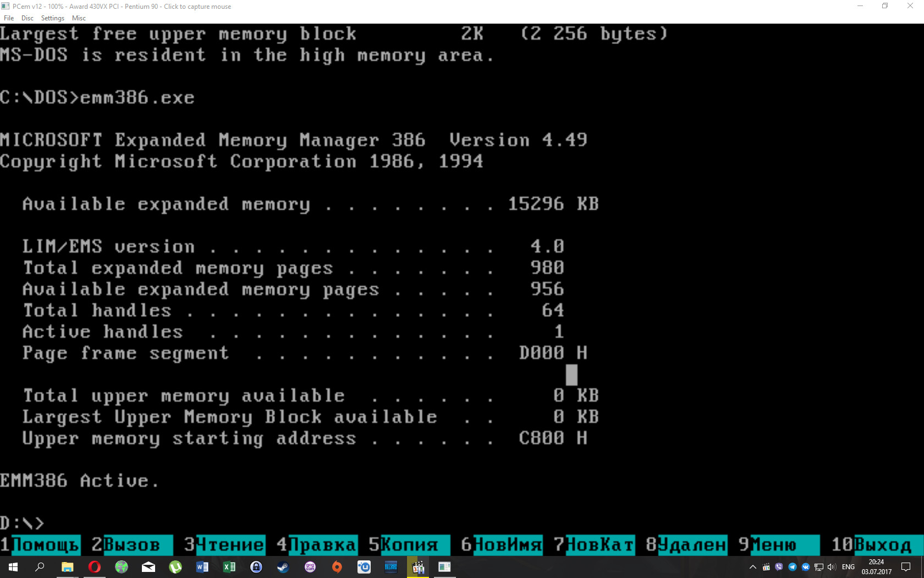Viewport: 924px width, 578px height.
Task: Click the 'LIM/EMS version' line
Action: (294, 247)
